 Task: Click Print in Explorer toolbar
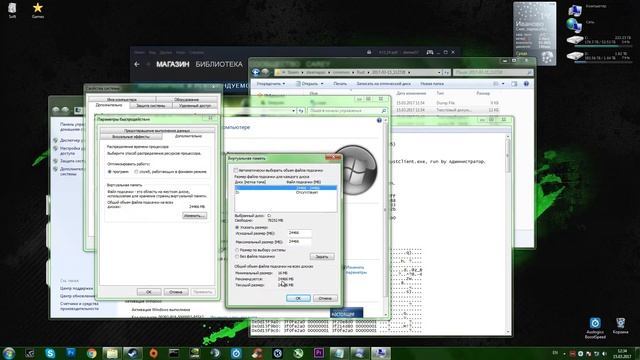pos(340,84)
